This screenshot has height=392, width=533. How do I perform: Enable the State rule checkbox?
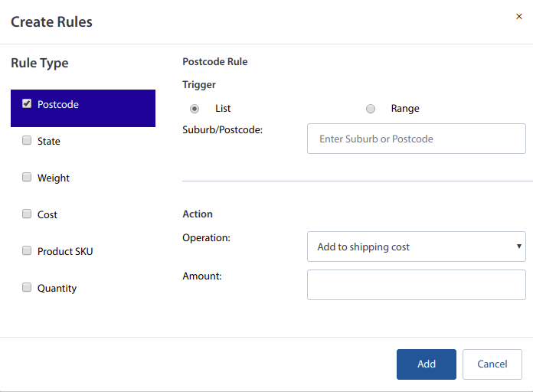[x=27, y=141]
